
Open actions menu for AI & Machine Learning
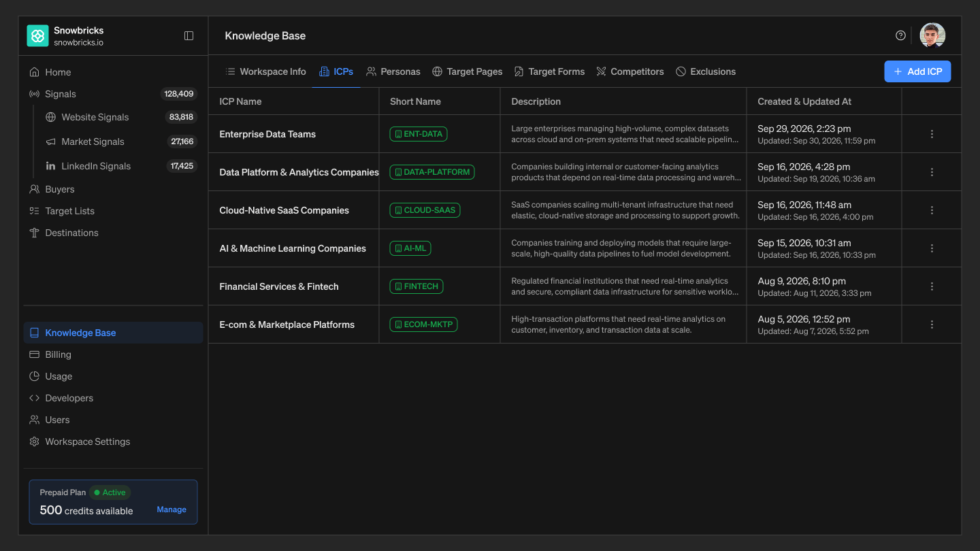pos(932,248)
